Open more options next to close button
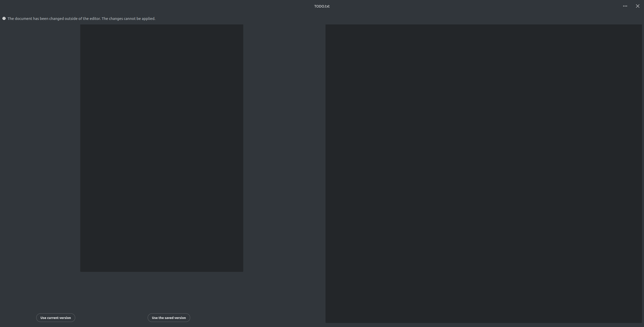This screenshot has height=327, width=644. pos(625,6)
